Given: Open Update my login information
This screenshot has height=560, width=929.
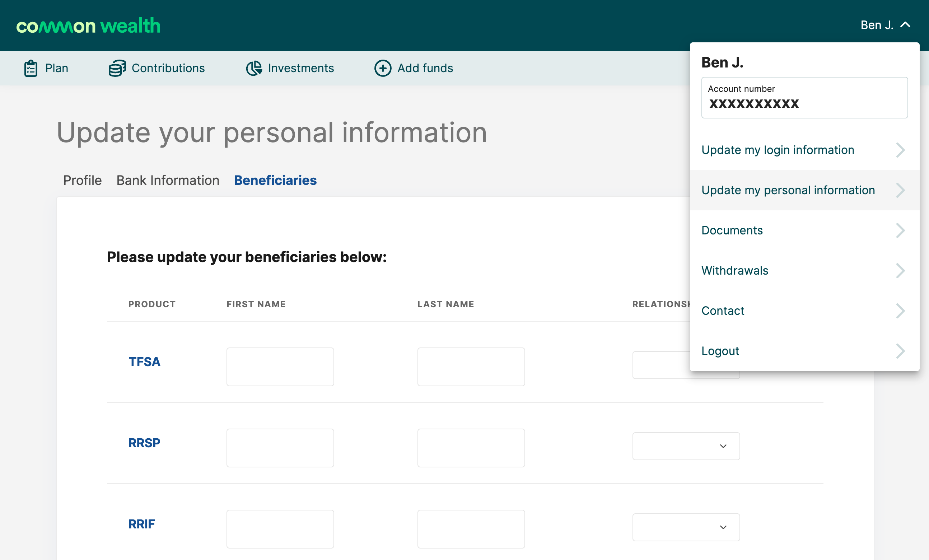Looking at the screenshot, I should 804,150.
